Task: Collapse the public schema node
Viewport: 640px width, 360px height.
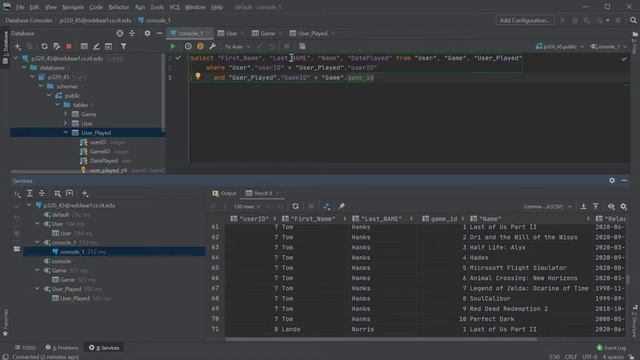Action: (x=49, y=96)
